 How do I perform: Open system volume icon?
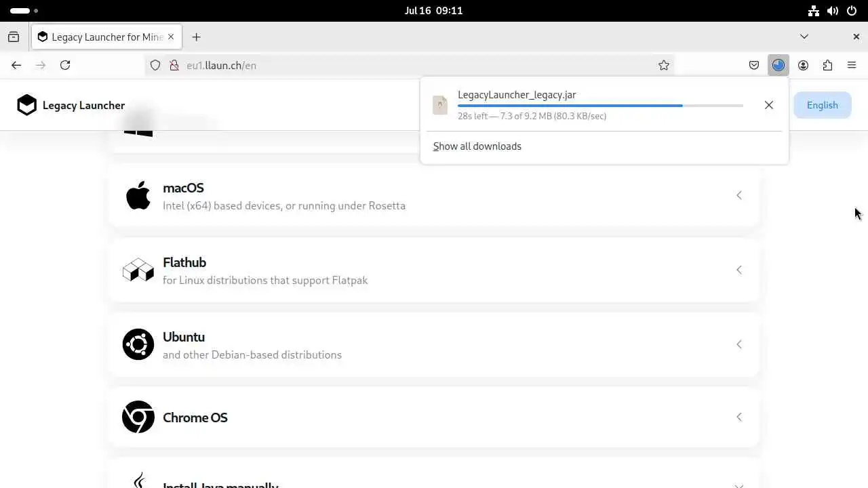[x=833, y=11]
